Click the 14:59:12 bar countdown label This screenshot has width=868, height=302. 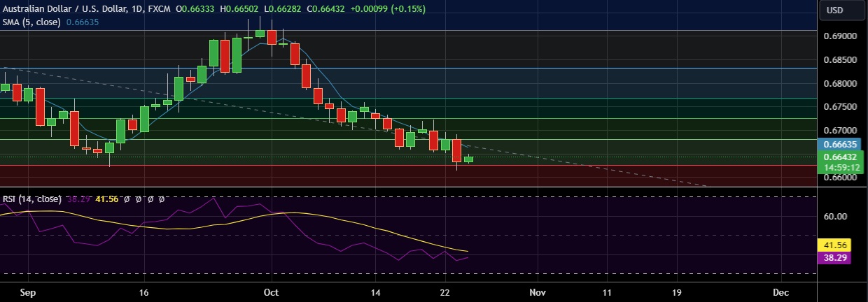[x=840, y=168]
